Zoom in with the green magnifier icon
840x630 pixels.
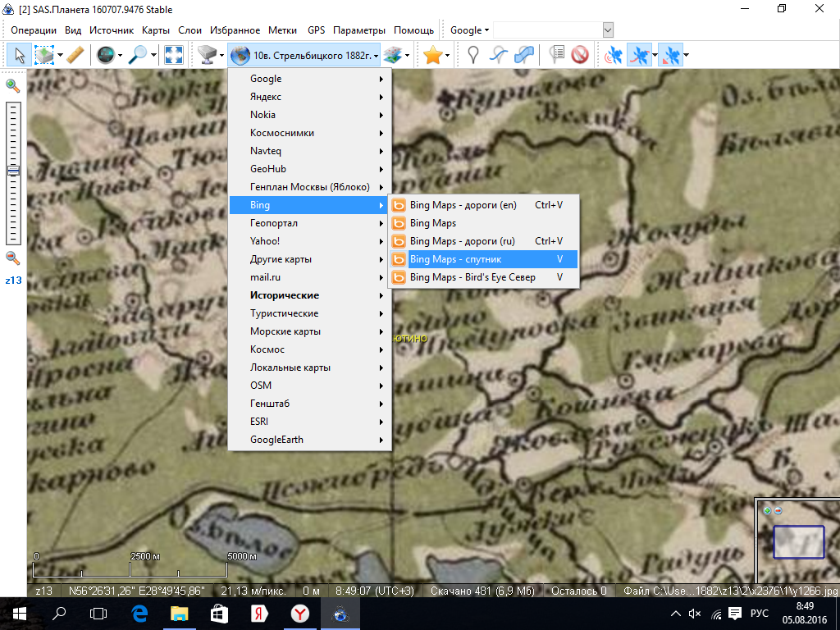pos(12,85)
